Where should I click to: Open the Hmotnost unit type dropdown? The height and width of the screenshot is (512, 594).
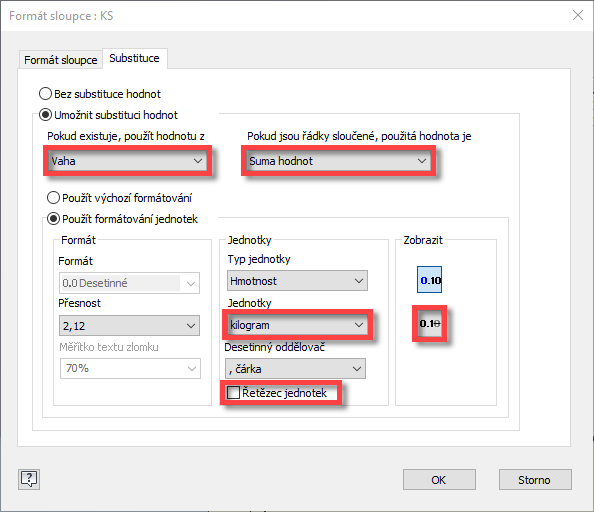[297, 281]
